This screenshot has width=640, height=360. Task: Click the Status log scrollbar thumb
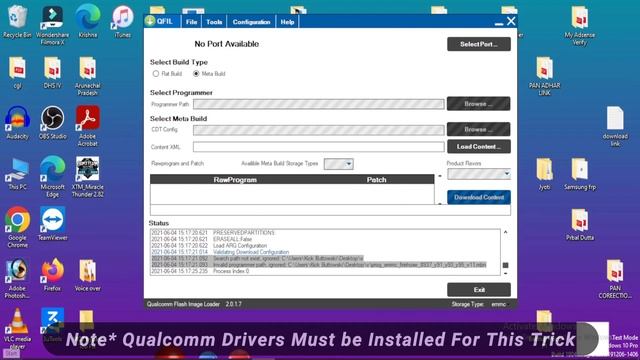[506, 265]
